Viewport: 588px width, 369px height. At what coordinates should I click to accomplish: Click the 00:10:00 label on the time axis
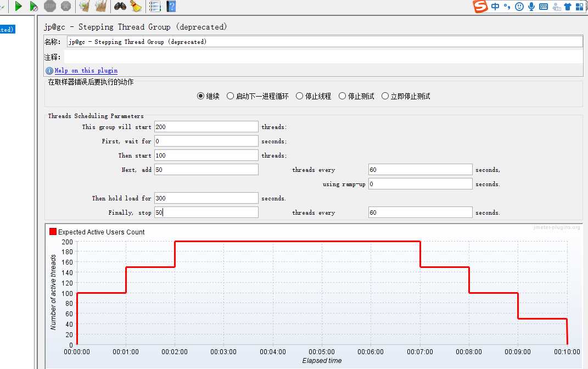click(x=567, y=352)
